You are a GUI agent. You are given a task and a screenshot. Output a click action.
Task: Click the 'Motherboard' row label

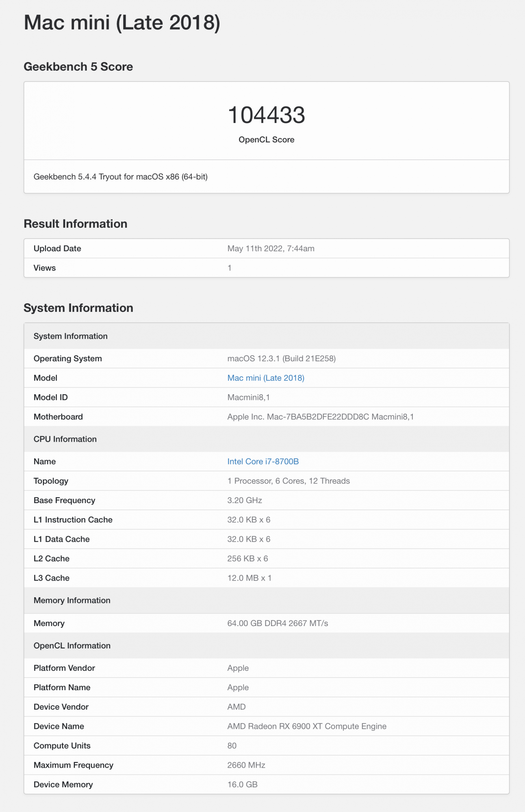coord(58,417)
